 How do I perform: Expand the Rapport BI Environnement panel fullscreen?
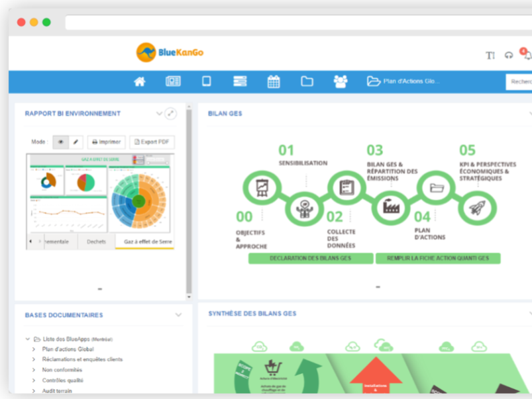tap(171, 114)
